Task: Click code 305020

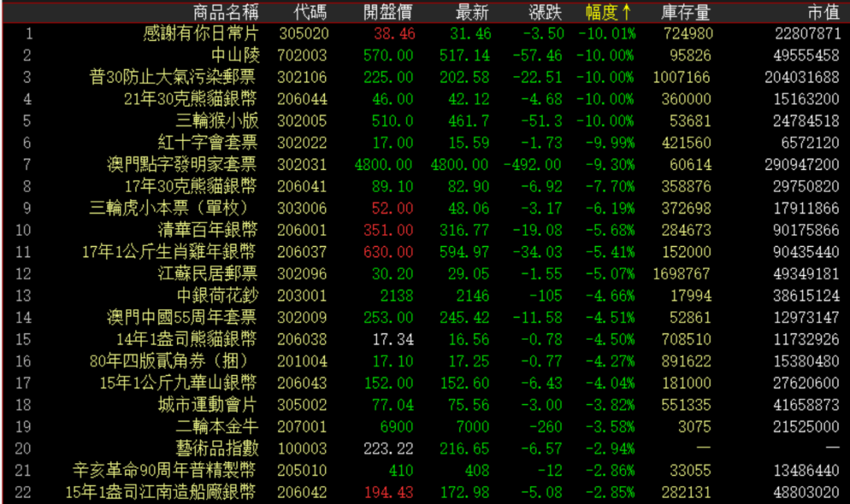Action: [x=304, y=34]
